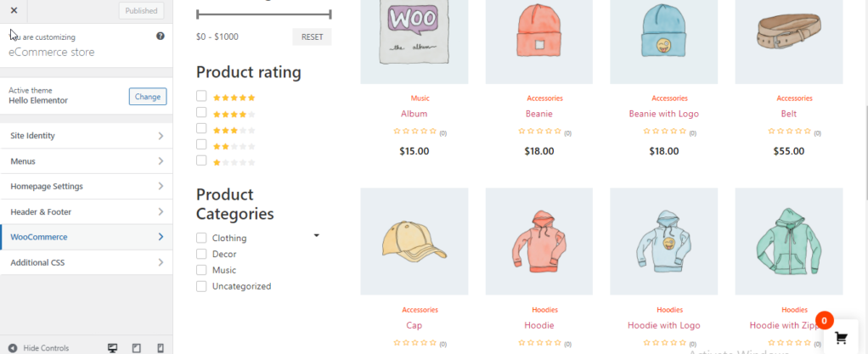Open the Beanie with Logo product link
This screenshot has height=354, width=868.
(663, 114)
